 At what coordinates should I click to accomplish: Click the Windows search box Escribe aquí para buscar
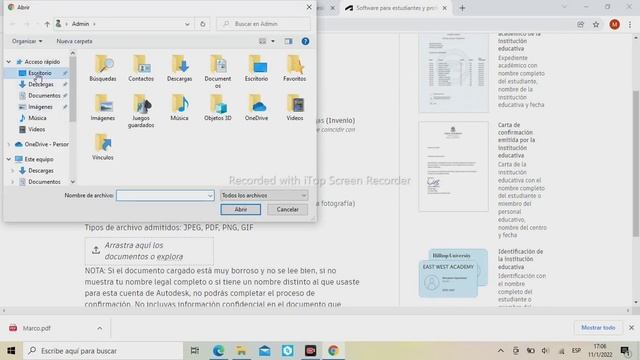click(x=102, y=351)
